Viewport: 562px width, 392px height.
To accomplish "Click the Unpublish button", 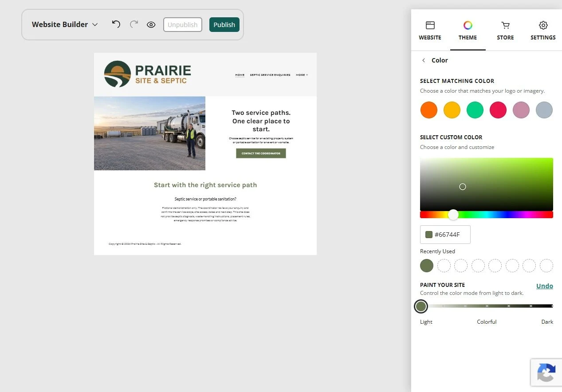I will point(183,25).
